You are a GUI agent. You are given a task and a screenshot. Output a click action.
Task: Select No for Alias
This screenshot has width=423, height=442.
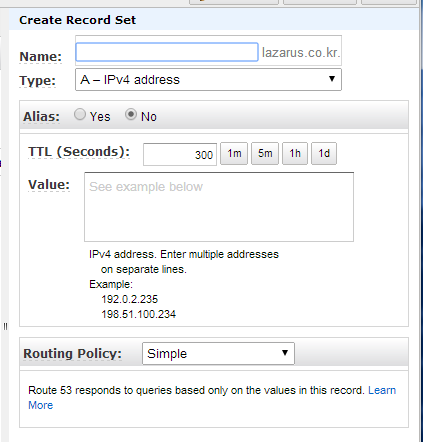[131, 114]
